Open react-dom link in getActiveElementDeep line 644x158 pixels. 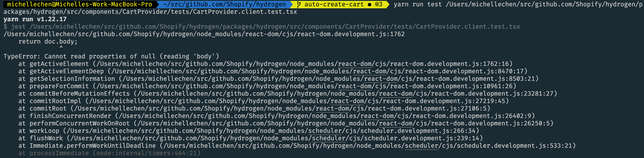369,71
